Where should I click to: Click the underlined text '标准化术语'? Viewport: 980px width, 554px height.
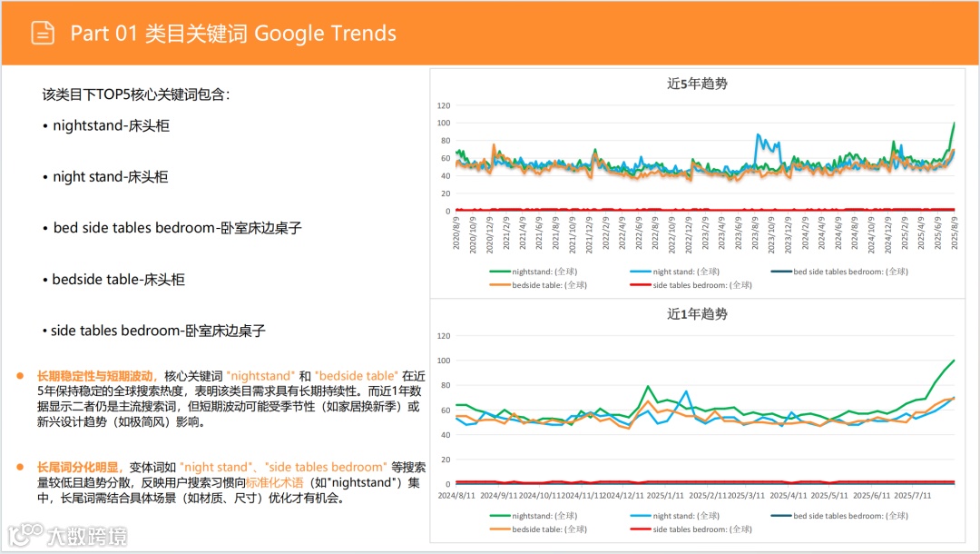point(274,483)
